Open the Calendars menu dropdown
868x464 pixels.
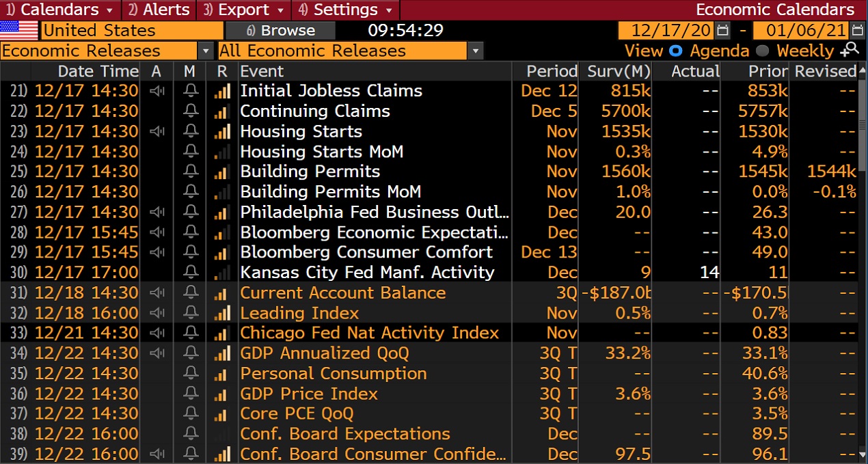point(60,10)
